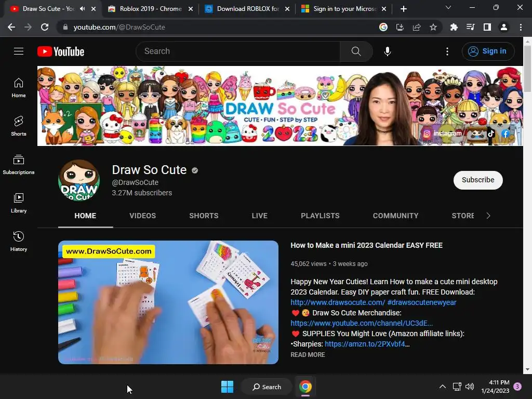Click #drawsocutenewyear hashtag
The width and height of the screenshot is (532, 399).
coord(422,302)
